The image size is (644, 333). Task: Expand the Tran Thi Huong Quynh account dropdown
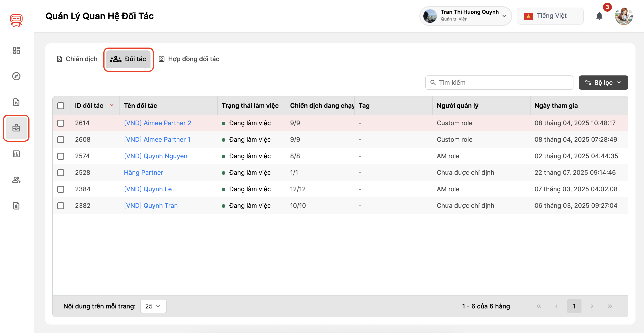(x=466, y=16)
